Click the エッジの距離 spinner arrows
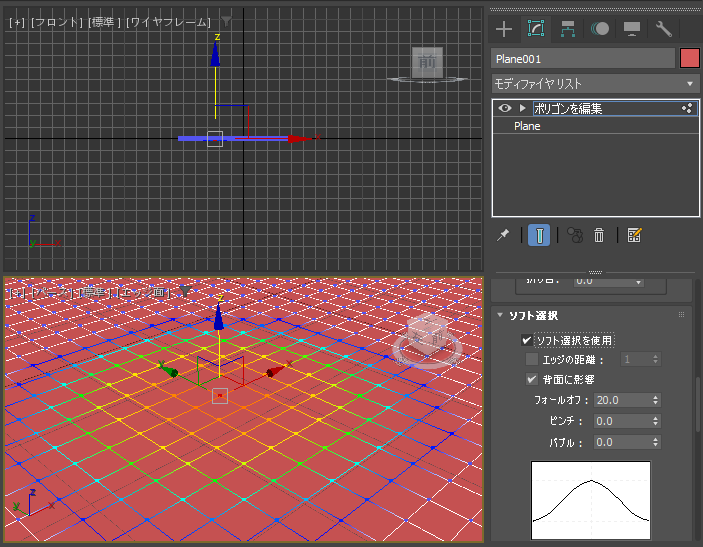This screenshot has width=703, height=547. click(655, 359)
